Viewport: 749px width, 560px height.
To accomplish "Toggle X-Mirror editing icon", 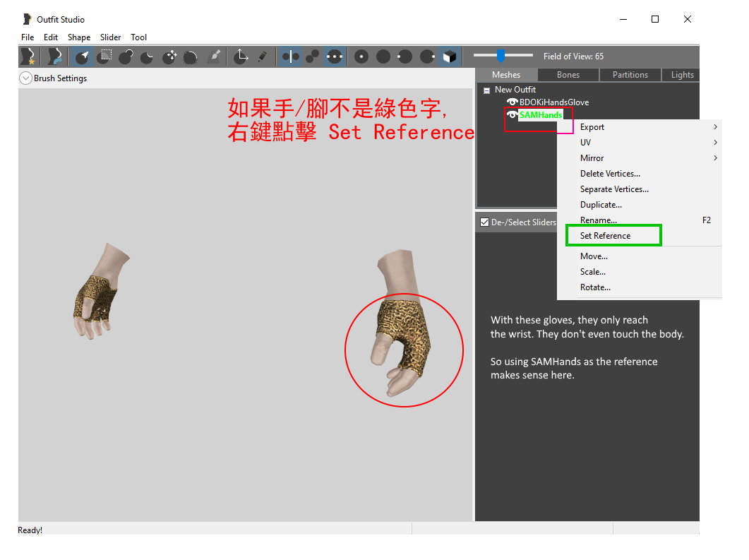I will pyautogui.click(x=290, y=57).
